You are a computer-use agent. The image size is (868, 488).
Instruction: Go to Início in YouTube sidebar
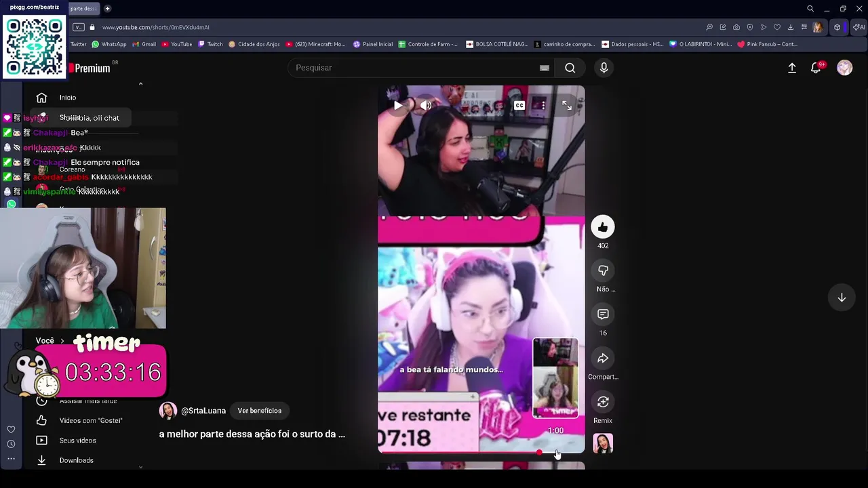coord(68,98)
